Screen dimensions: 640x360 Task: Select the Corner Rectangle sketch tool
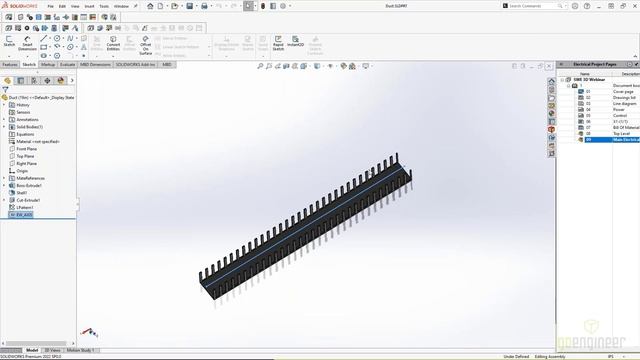44,47
